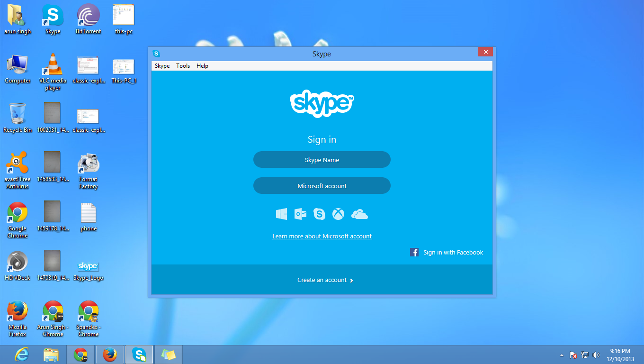This screenshot has height=364, width=644.
Task: Select the Skype desktop shortcut
Action: pos(53,20)
